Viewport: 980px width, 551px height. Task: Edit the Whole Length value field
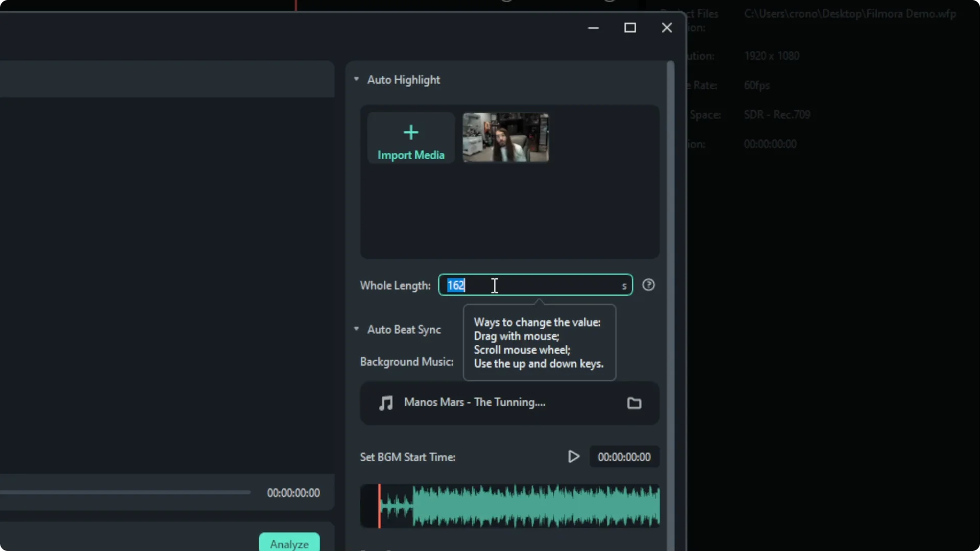pos(534,285)
